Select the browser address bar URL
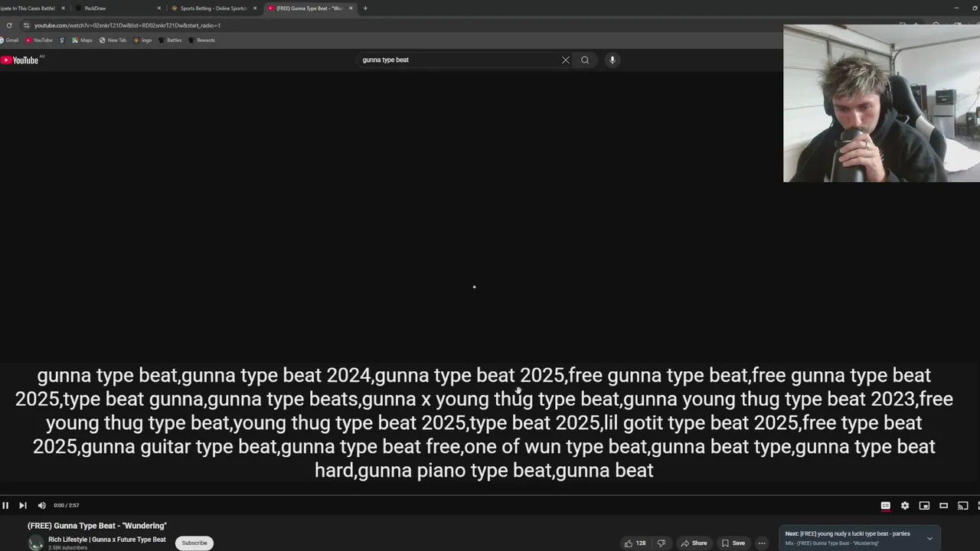Image resolution: width=980 pixels, height=551 pixels. pyautogui.click(x=127, y=25)
